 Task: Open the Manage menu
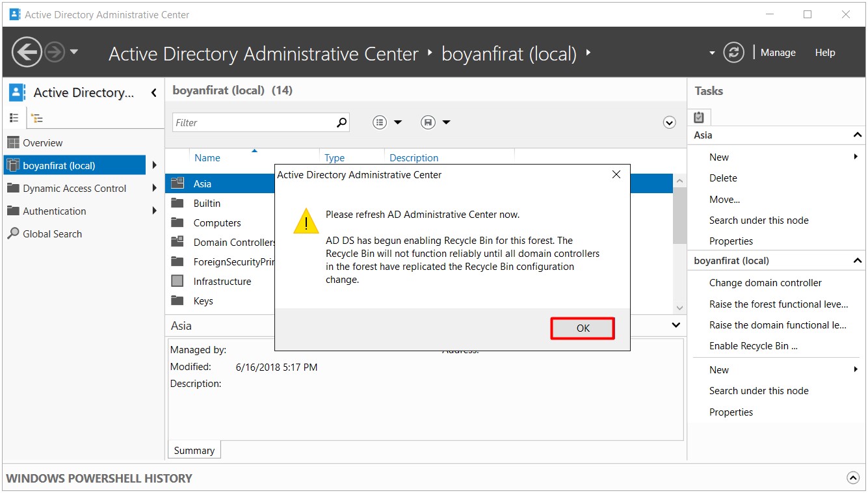tap(778, 53)
